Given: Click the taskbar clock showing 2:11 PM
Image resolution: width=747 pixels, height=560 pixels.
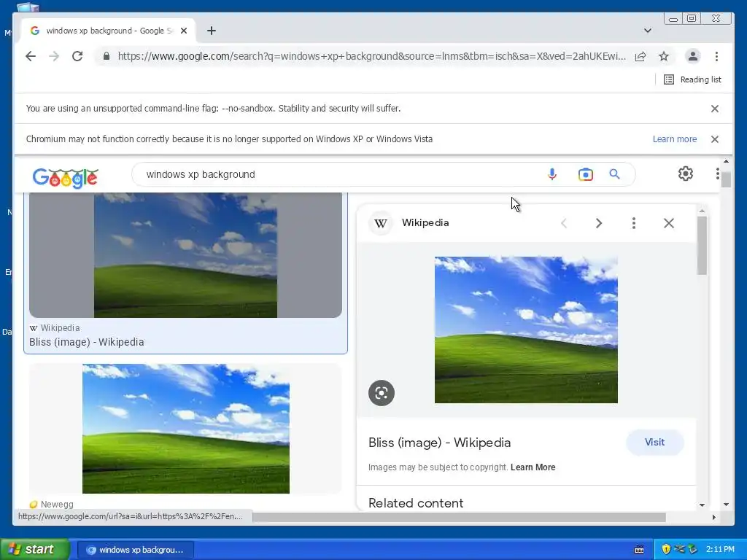Looking at the screenshot, I should [720, 549].
